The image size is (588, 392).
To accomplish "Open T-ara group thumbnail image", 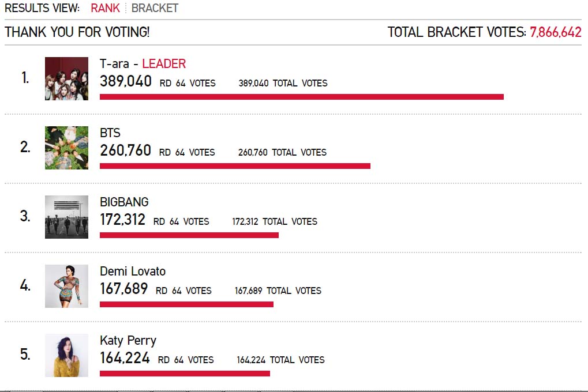I will pyautogui.click(x=67, y=78).
